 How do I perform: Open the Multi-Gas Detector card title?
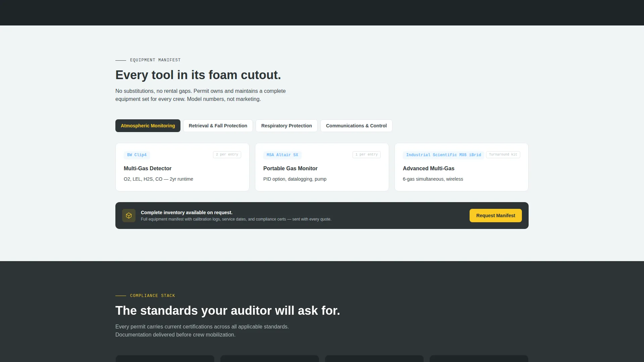pos(148,168)
